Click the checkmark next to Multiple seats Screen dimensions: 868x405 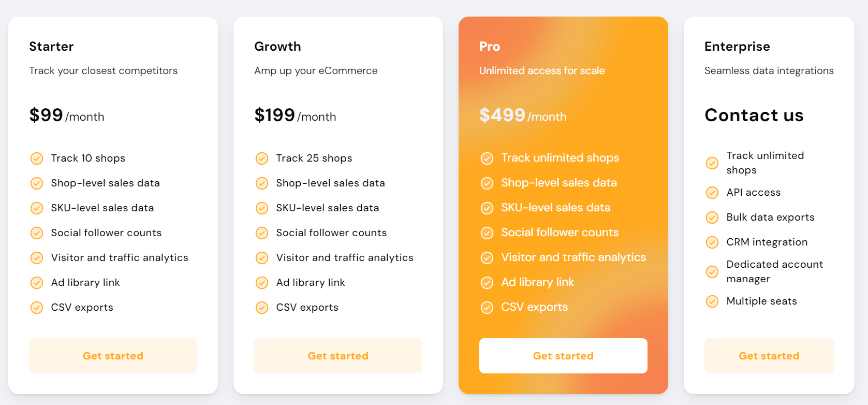pos(712,301)
